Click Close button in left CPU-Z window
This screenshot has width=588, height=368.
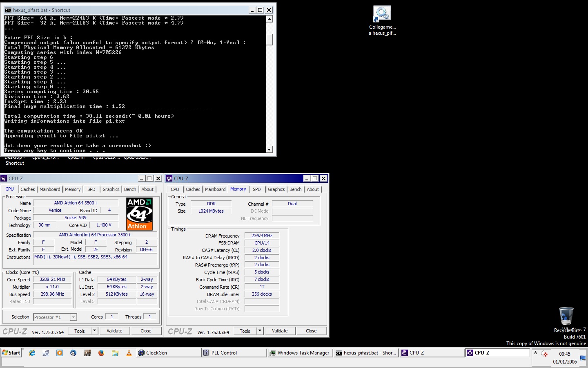coord(146,331)
